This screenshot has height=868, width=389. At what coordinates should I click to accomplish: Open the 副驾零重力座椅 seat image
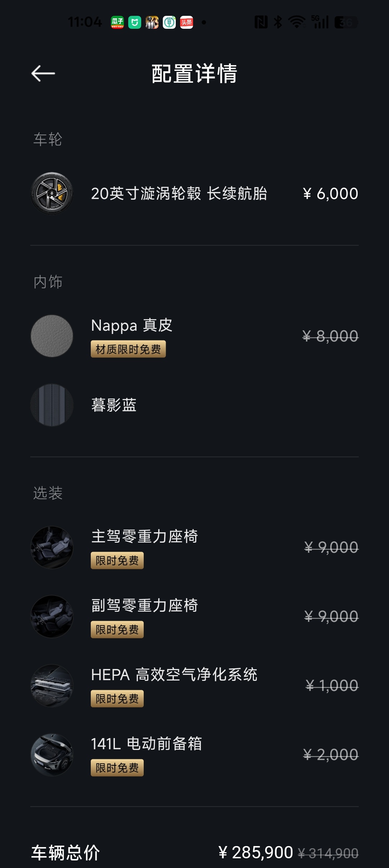52,616
